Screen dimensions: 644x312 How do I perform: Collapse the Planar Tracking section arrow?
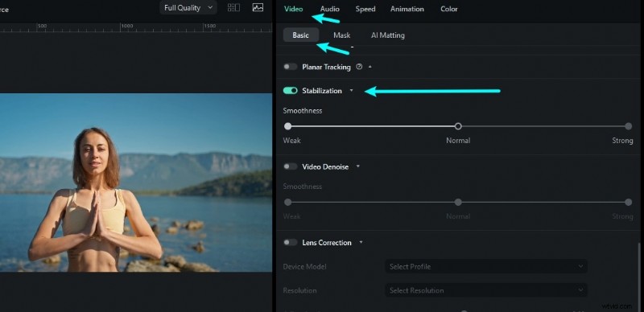pos(369,67)
